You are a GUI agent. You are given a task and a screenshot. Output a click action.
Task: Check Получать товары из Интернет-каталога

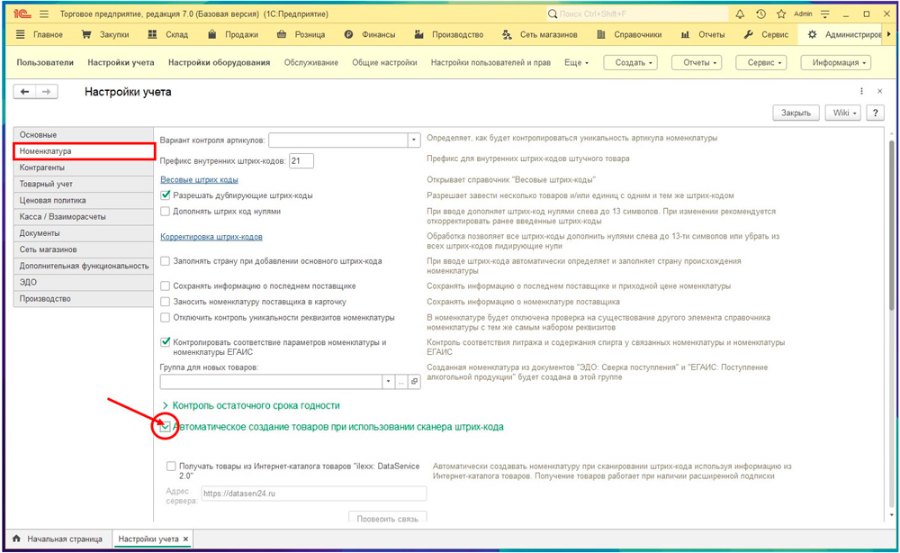tap(171, 466)
